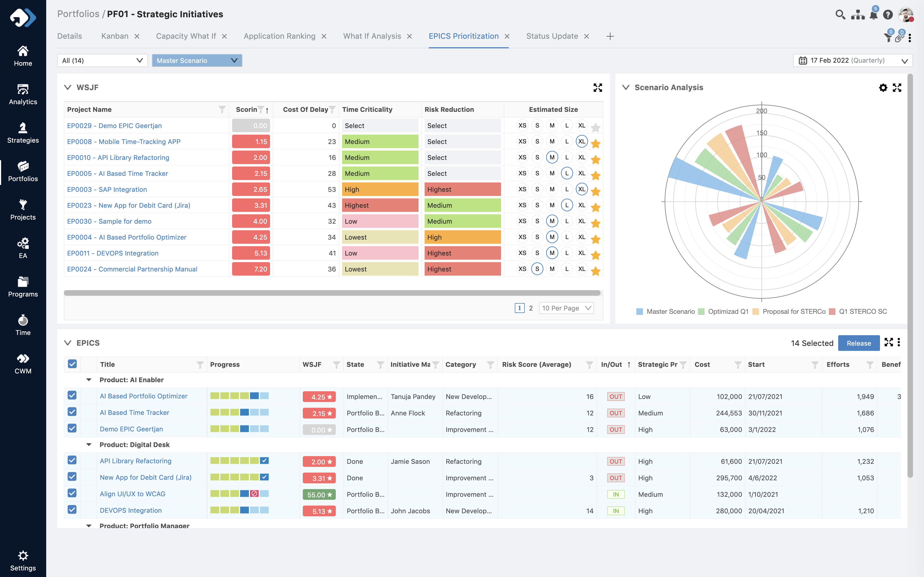The width and height of the screenshot is (924, 577).
Task: Expand the WSJF panel to fullscreen
Action: pyautogui.click(x=598, y=87)
